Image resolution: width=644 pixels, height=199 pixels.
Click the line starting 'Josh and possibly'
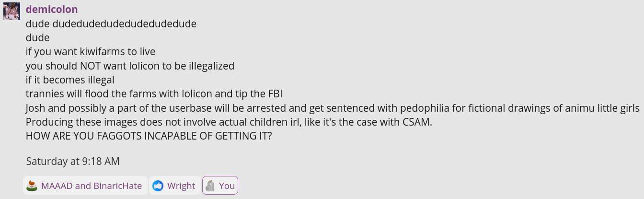click(333, 108)
